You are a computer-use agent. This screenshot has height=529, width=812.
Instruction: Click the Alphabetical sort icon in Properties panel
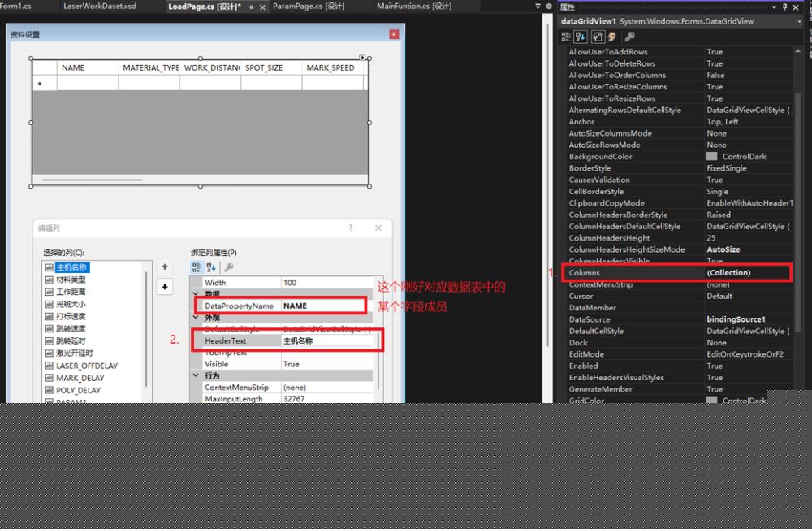click(x=581, y=37)
